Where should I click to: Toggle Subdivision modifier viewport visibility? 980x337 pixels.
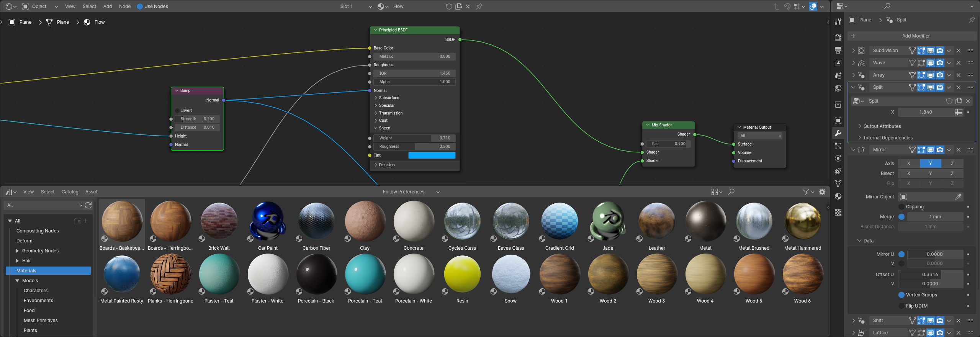[x=931, y=51]
